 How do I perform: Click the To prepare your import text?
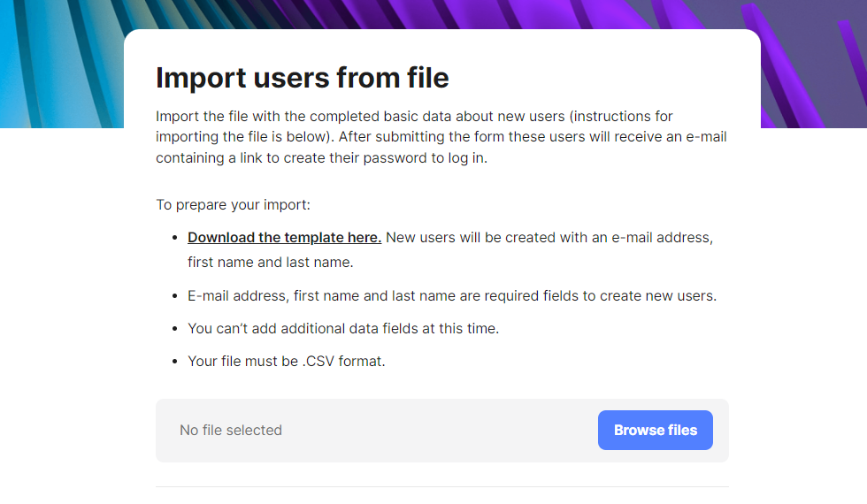pyautogui.click(x=234, y=205)
